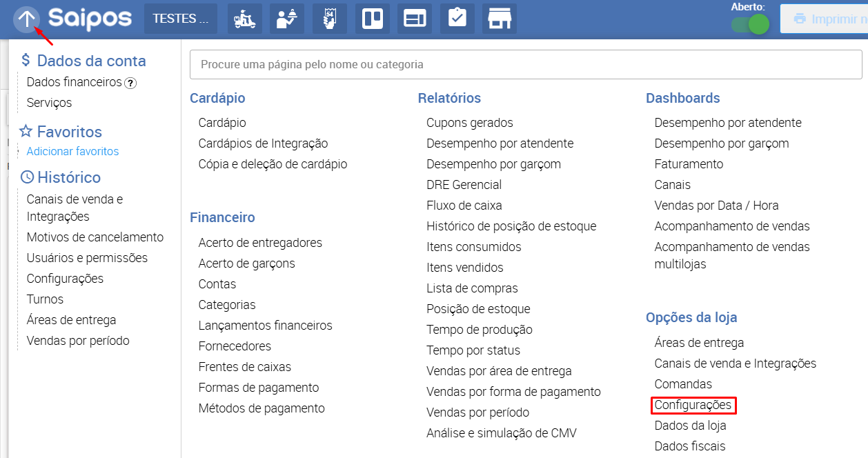Open Acompanhamento de vendas multilojas
868x458 pixels.
pos(732,255)
